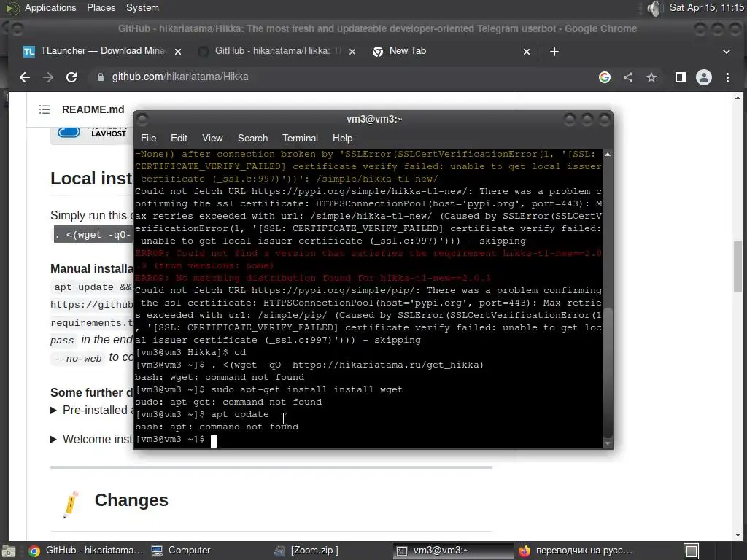Image resolution: width=747 pixels, height=560 pixels.
Task: Click the wget install command code
Action: pyautogui.click(x=93, y=235)
